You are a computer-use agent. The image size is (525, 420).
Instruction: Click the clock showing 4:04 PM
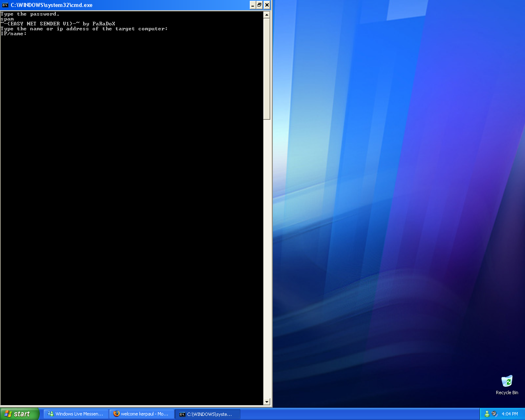pyautogui.click(x=510, y=414)
